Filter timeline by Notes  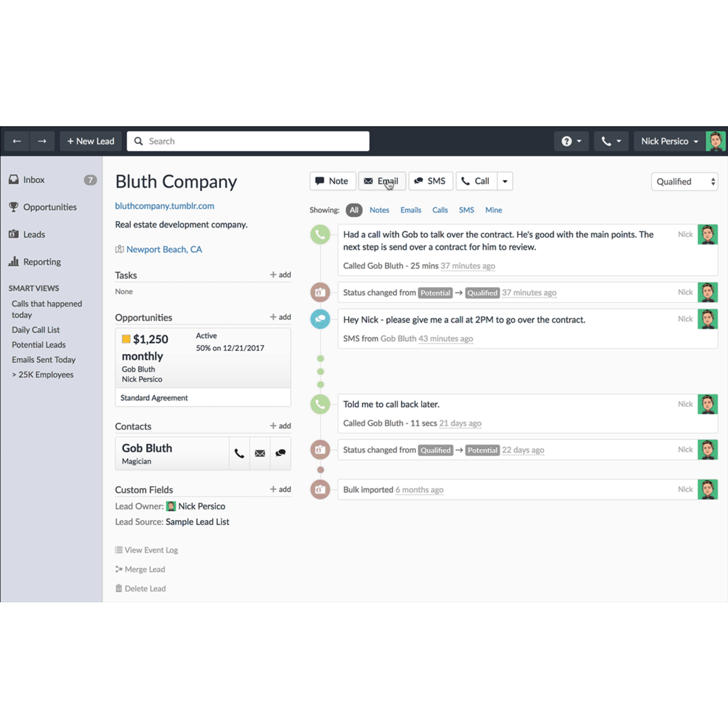click(x=379, y=210)
